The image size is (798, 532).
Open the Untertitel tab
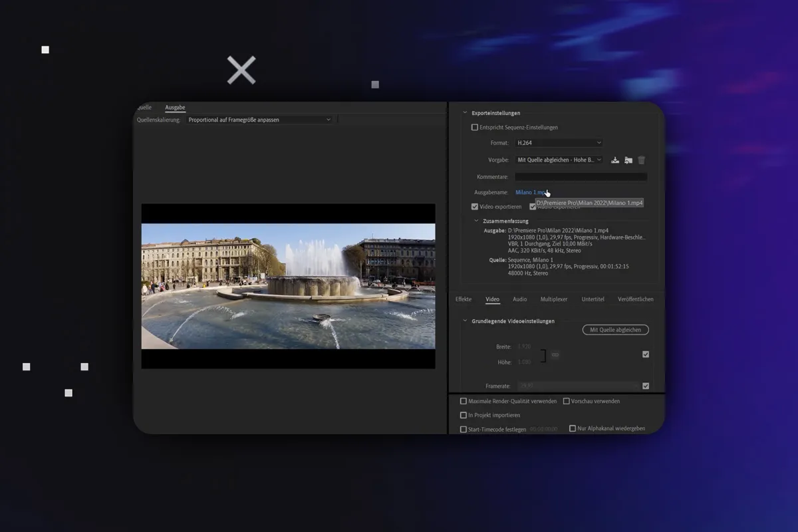pos(593,299)
